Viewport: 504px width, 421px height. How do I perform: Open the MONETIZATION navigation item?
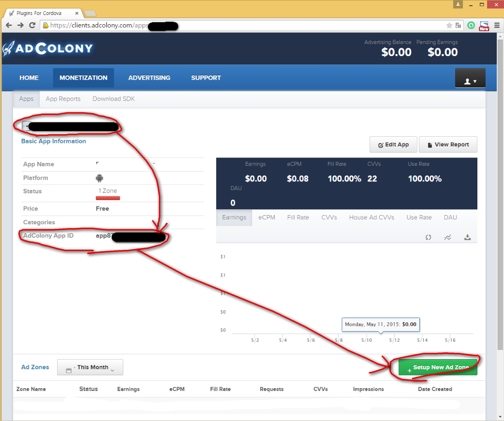(x=83, y=78)
